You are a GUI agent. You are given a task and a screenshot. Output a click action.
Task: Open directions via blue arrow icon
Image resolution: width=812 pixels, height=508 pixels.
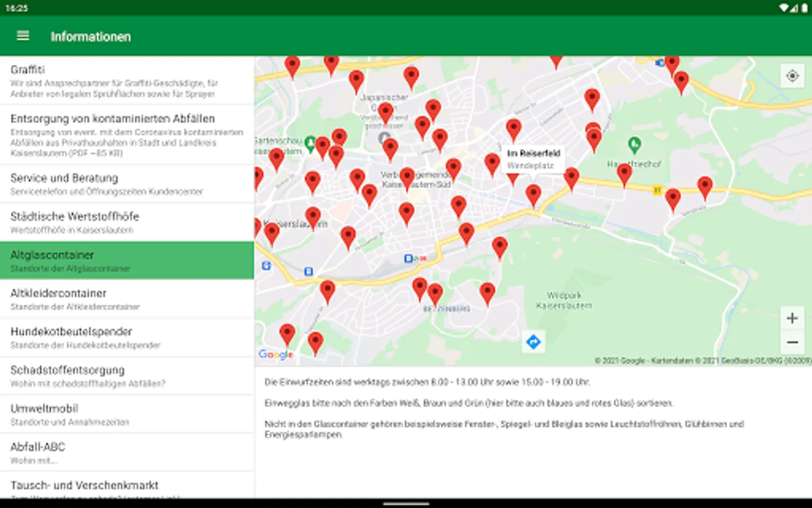533,341
